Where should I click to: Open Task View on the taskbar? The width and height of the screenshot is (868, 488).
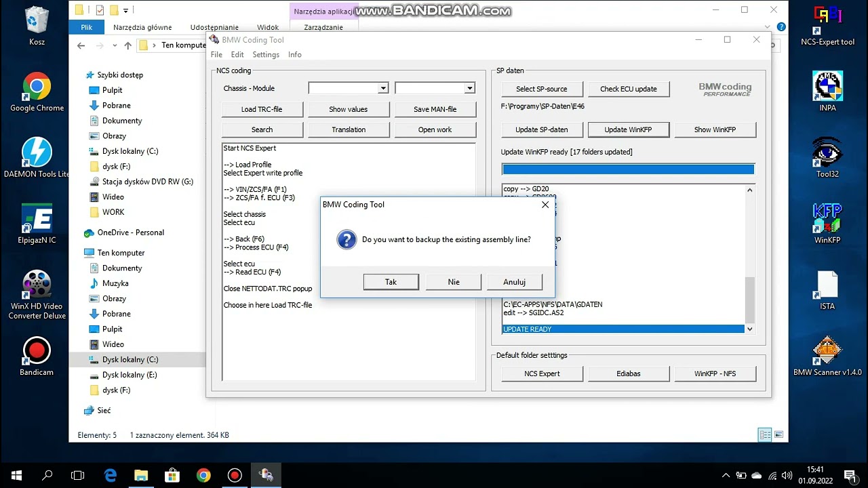click(78, 475)
